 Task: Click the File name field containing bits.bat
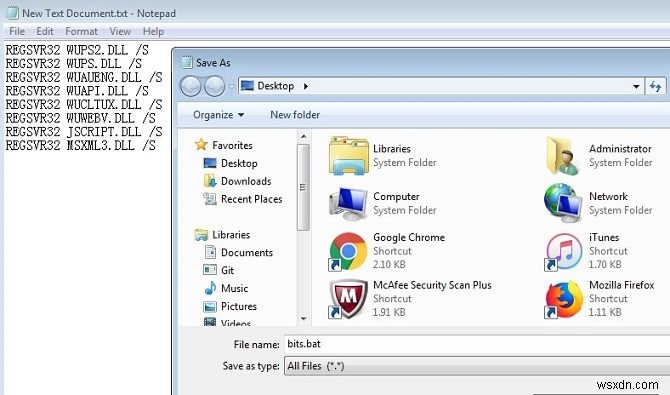pos(477,344)
